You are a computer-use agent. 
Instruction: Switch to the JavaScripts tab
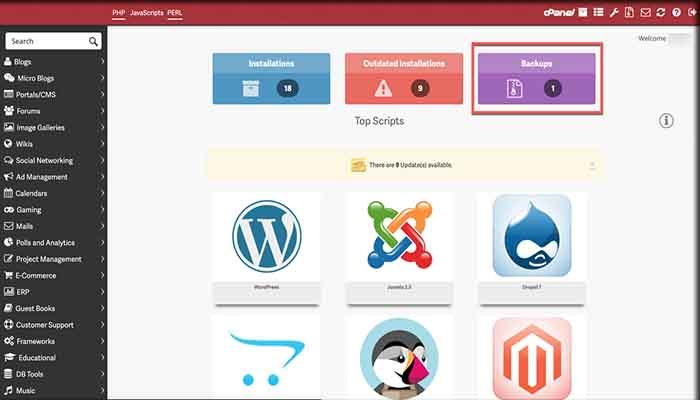(147, 13)
